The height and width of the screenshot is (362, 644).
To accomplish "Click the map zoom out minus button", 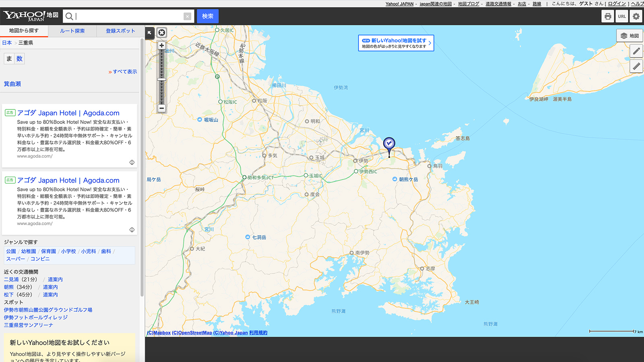I will click(161, 108).
